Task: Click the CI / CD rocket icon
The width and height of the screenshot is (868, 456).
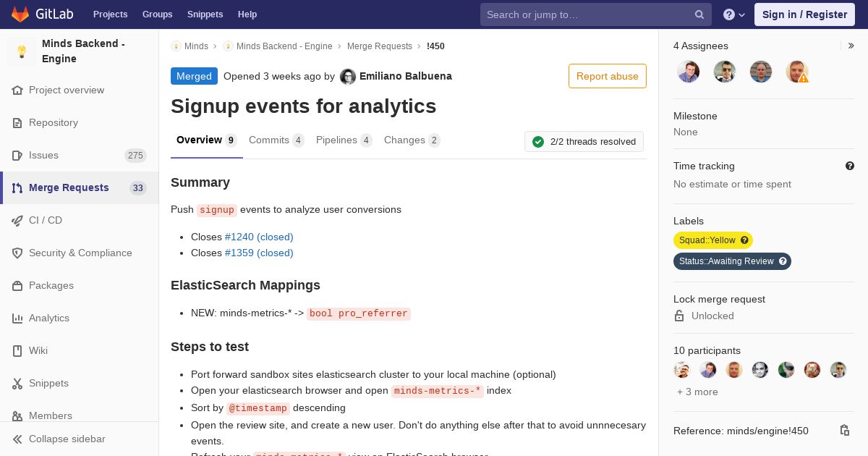Action: [17, 221]
